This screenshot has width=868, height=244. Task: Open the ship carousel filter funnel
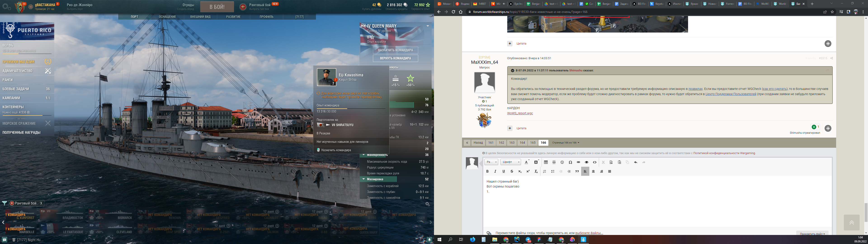4,203
